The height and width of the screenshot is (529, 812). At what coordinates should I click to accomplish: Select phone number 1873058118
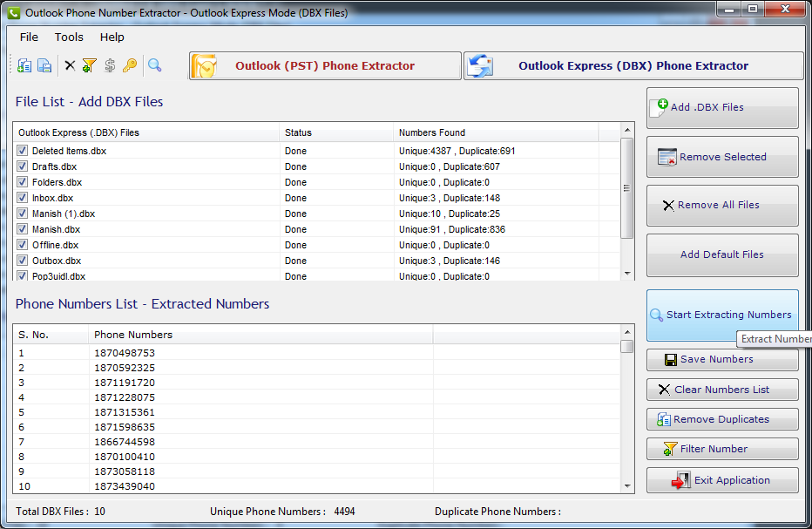click(125, 471)
